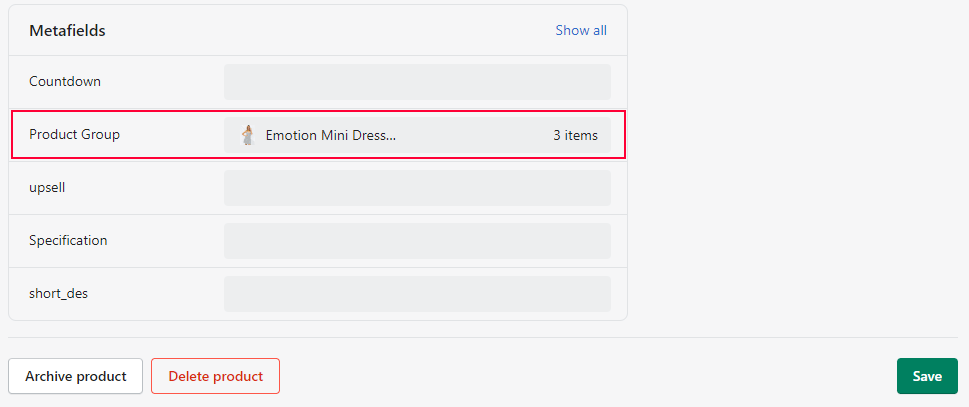Click the short_des field label
Screen dimensions: 969x407
click(x=59, y=294)
